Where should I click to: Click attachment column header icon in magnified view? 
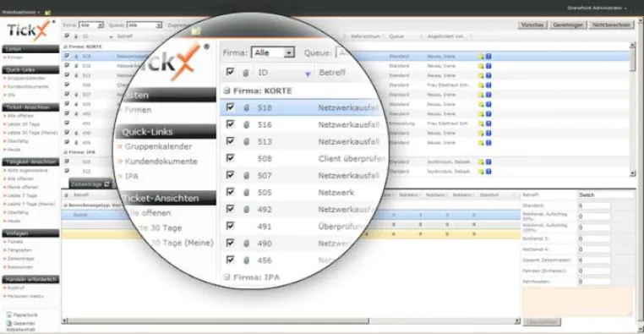[246, 73]
